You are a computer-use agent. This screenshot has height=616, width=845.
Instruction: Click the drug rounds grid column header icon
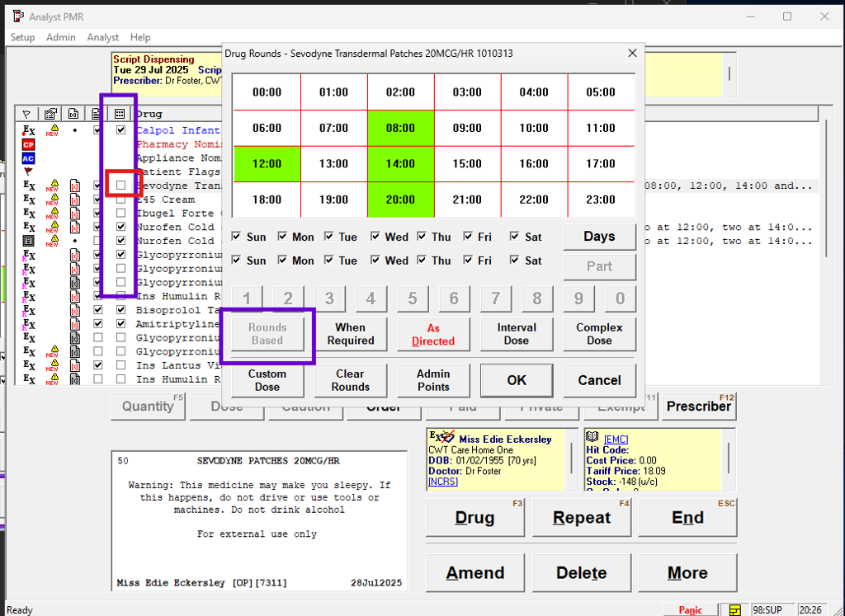(x=120, y=114)
